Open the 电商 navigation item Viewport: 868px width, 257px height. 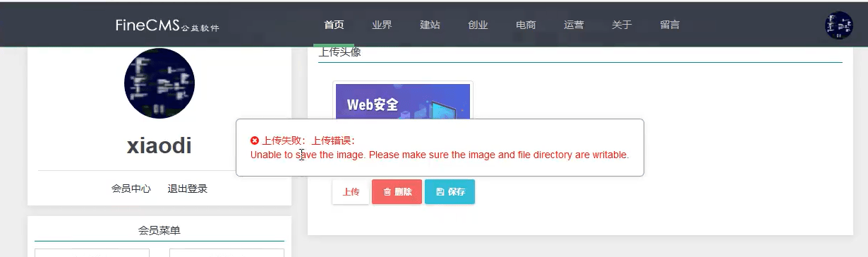[x=526, y=25]
